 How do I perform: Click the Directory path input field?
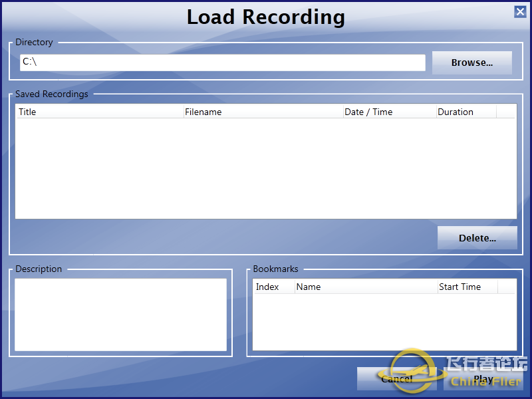(222, 63)
